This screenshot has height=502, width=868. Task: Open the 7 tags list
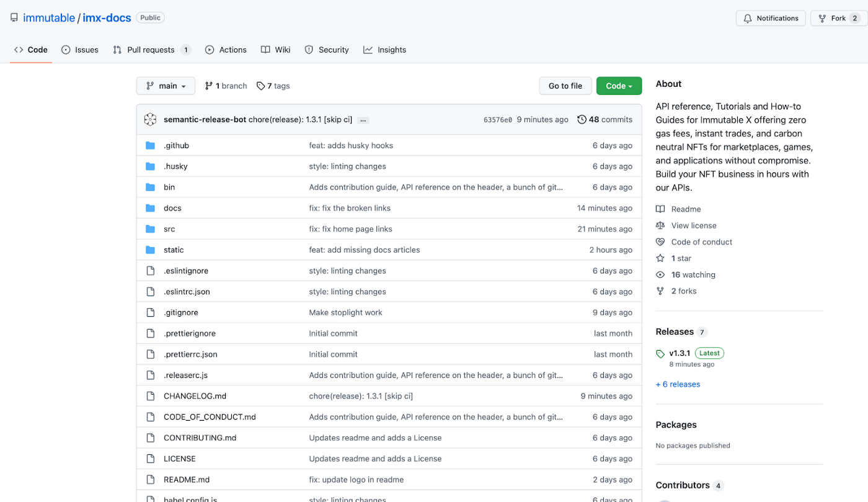[273, 86]
